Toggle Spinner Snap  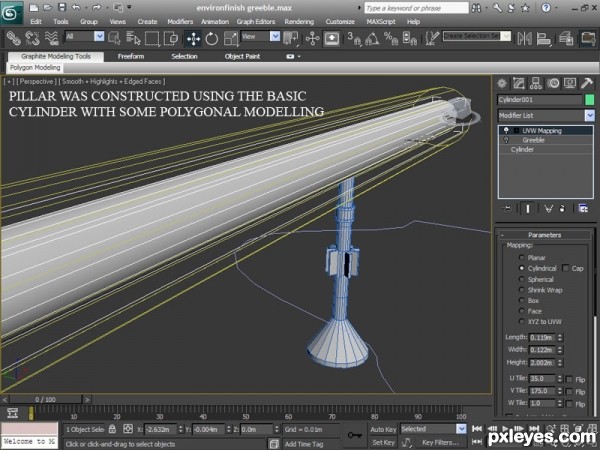tap(409, 38)
